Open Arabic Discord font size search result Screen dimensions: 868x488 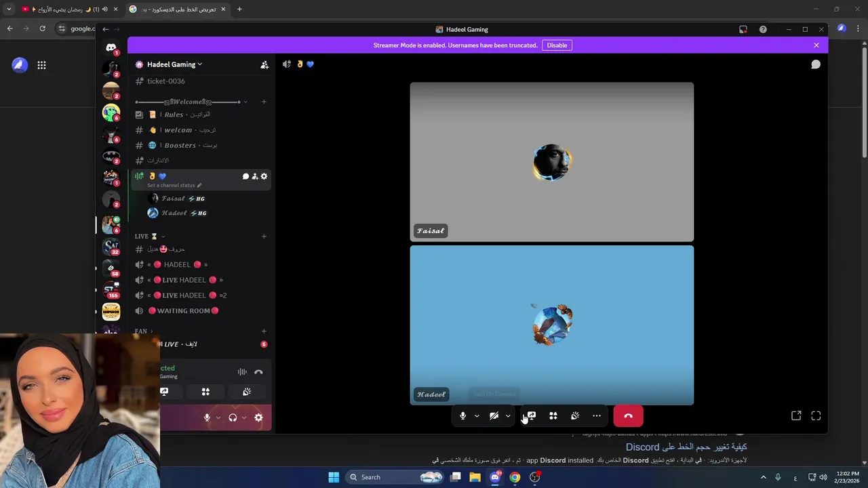tap(686, 447)
